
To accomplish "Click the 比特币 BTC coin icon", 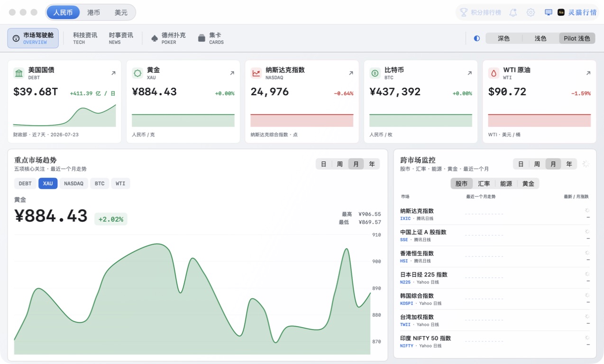I will coord(375,73).
